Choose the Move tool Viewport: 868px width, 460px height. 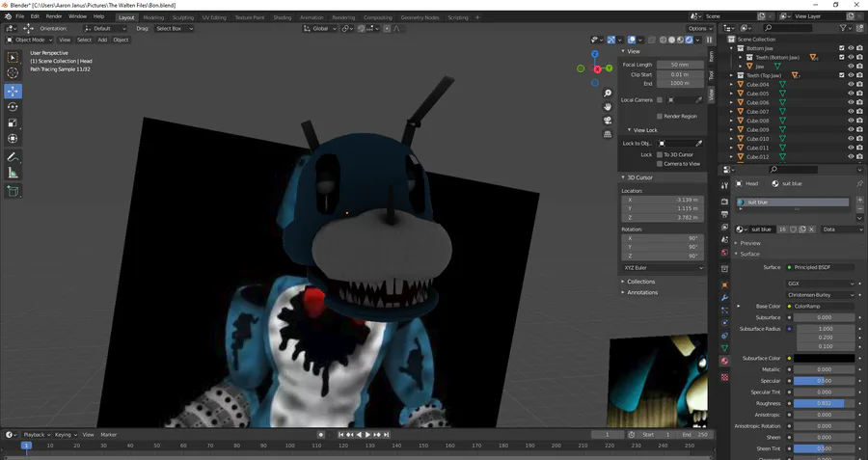tap(13, 92)
